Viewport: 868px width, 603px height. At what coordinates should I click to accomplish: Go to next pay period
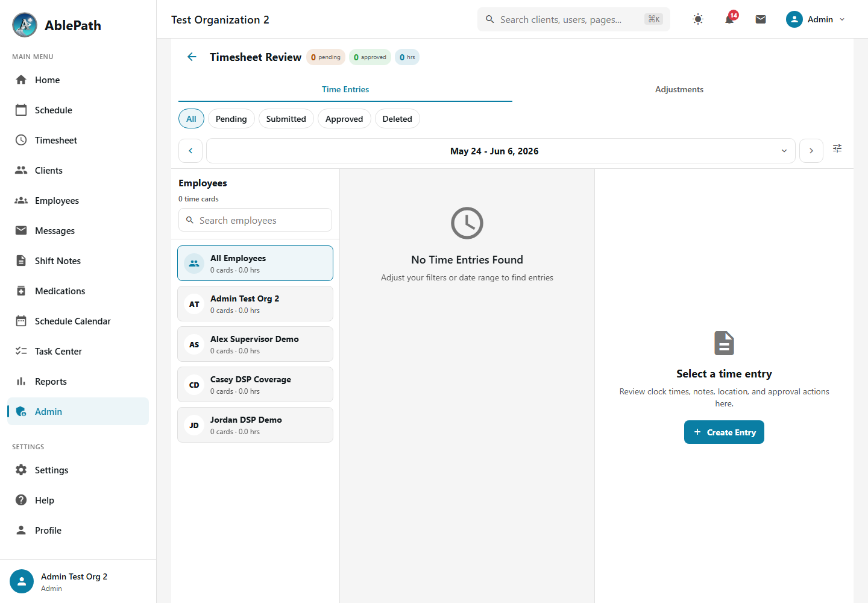coord(811,151)
